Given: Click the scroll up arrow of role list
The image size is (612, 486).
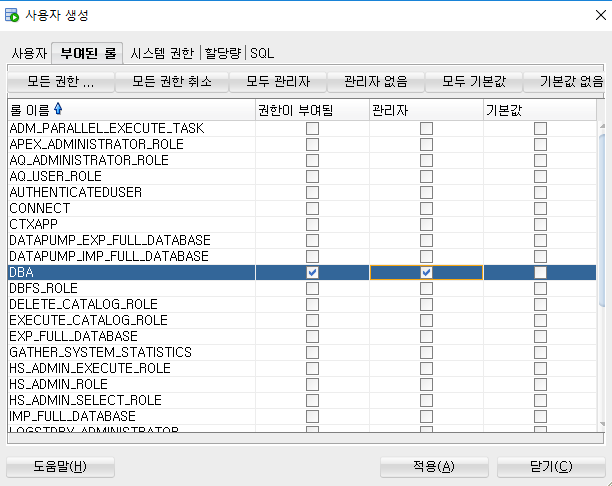Looking at the screenshot, I should tap(602, 126).
